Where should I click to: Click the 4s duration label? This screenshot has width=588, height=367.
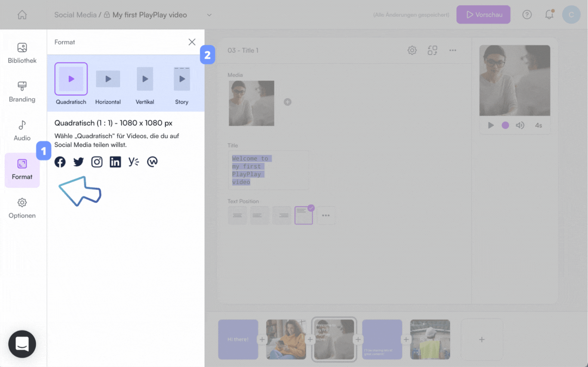tap(538, 125)
